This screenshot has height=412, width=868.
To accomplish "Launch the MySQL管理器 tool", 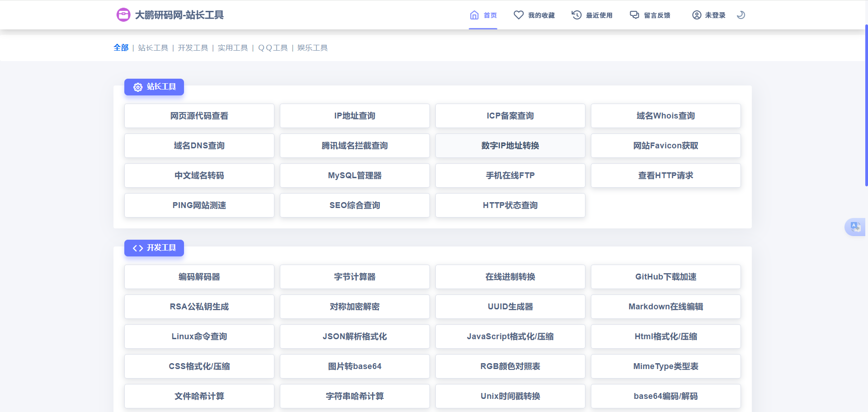I will 354,175.
